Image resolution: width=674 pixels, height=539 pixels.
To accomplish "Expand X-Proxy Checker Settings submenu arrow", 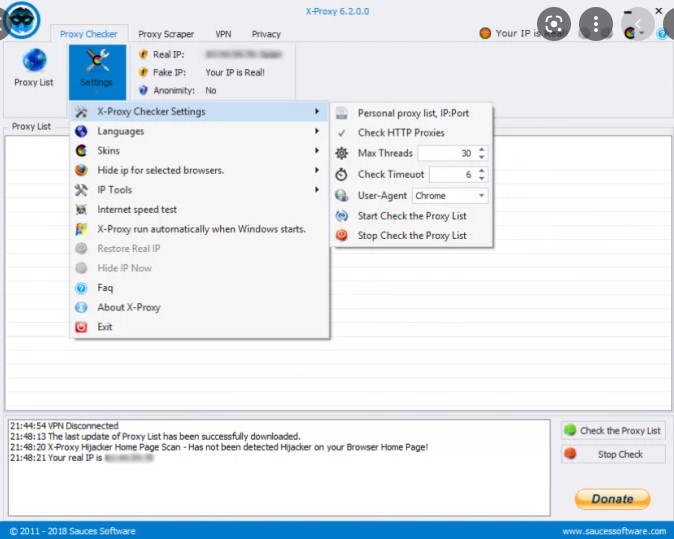I will click(317, 111).
